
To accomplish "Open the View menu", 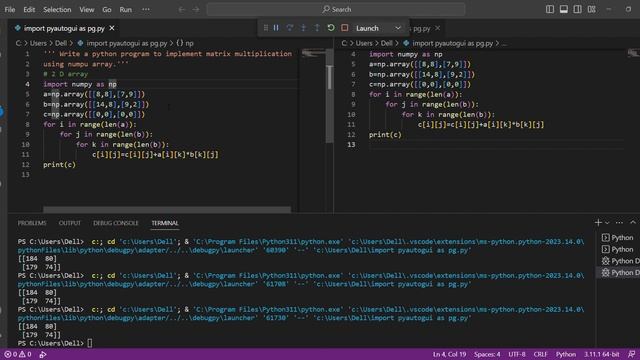I will click(x=87, y=9).
